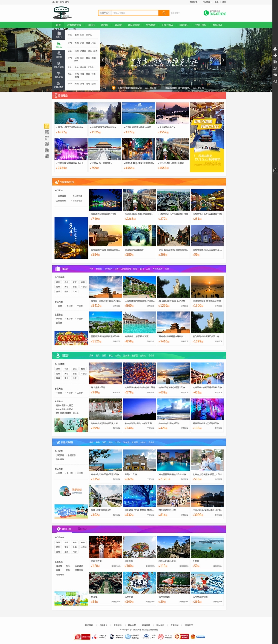Image resolution: width=278 pixels, height=644 pixels.
Task: Open 古城旅游专线 in the green navigation bar
Action: (x=74, y=25)
